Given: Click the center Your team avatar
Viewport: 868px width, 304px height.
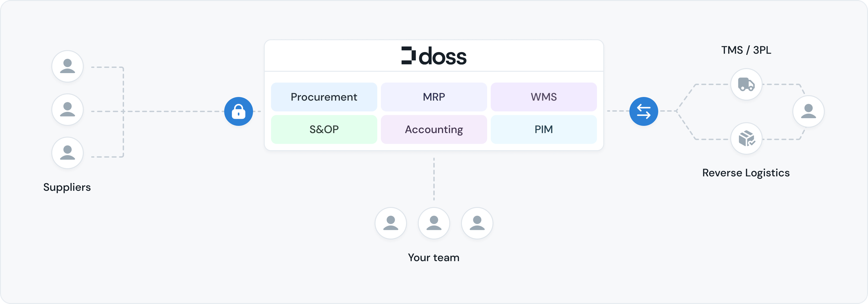Looking at the screenshot, I should point(434,223).
